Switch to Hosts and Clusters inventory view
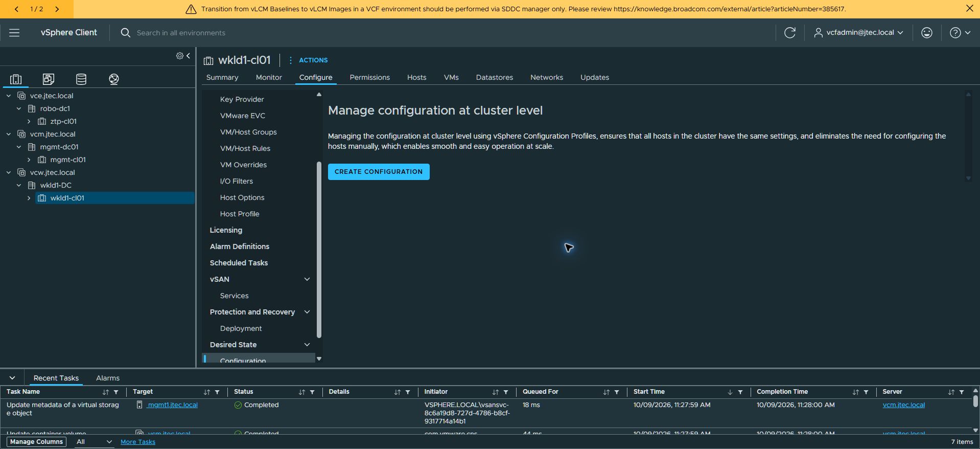The height and width of the screenshot is (449, 980). click(16, 79)
